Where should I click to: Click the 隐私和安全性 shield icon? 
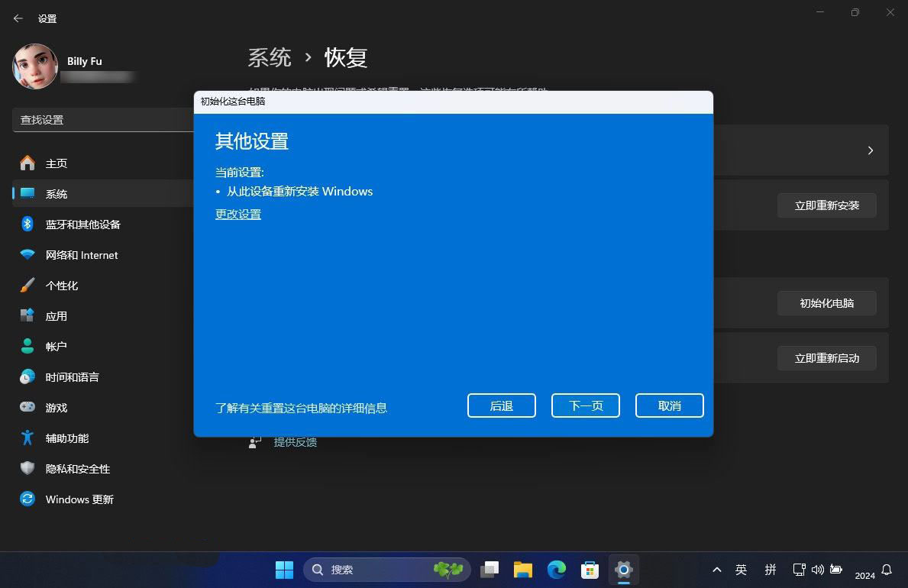click(x=27, y=468)
